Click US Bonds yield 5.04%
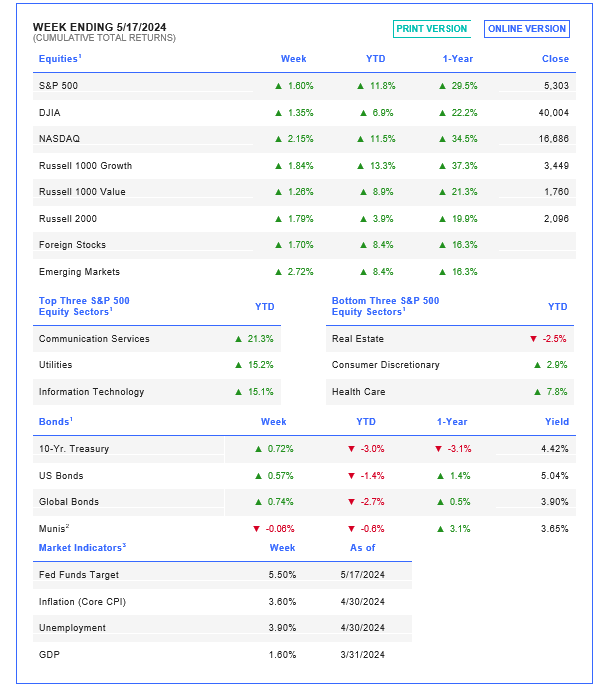 pyautogui.click(x=554, y=475)
